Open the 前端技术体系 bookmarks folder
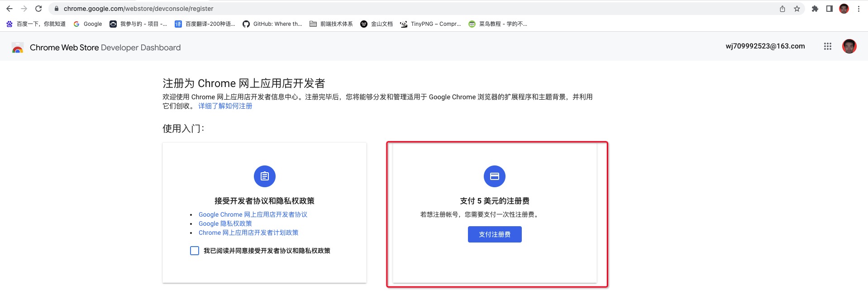Screen dimensions: 868x296 (331, 24)
